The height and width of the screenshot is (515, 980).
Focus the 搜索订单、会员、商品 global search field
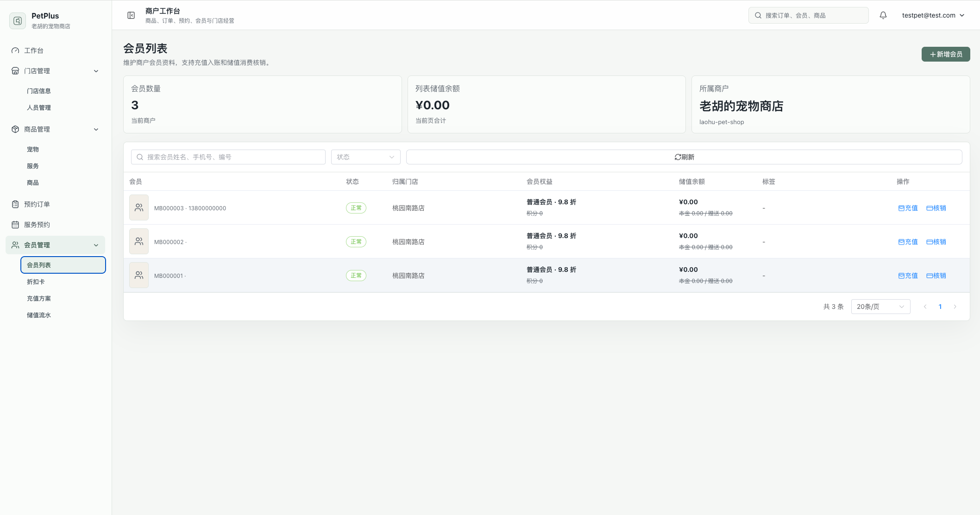[809, 15]
